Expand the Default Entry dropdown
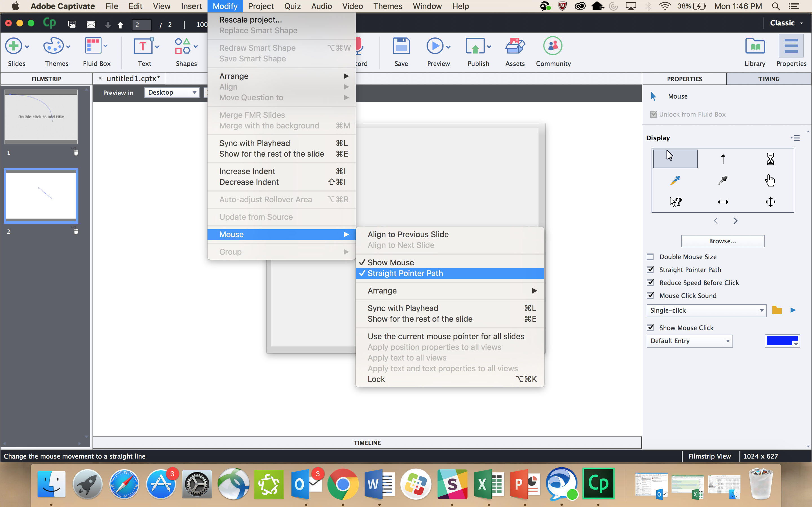812x507 pixels. (x=690, y=341)
